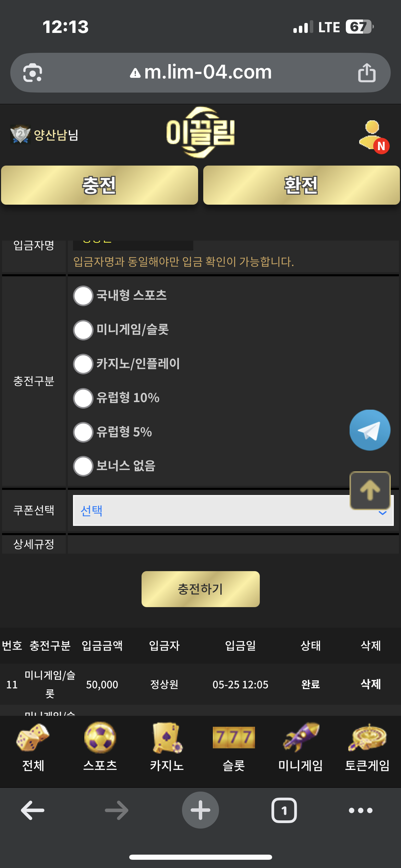Click the scroll-to-top arrow button
Screen dimensions: 401x868
tap(370, 490)
